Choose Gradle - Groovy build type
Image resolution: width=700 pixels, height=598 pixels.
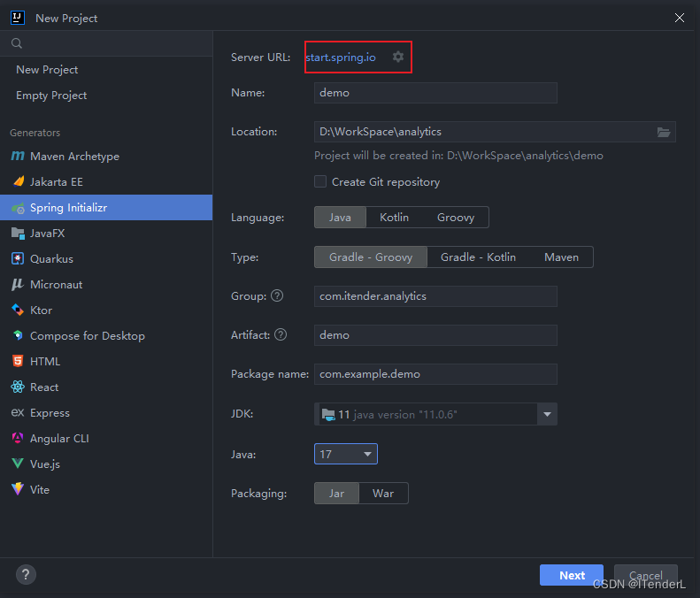coord(371,257)
